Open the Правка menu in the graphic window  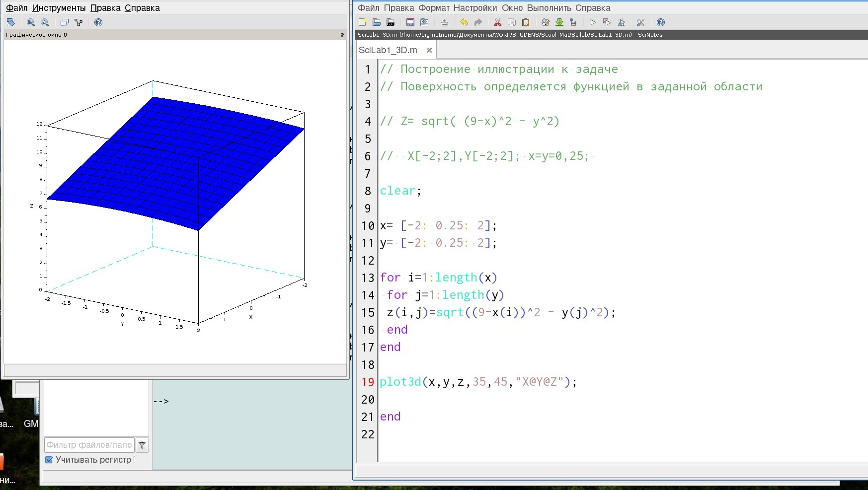(x=105, y=8)
